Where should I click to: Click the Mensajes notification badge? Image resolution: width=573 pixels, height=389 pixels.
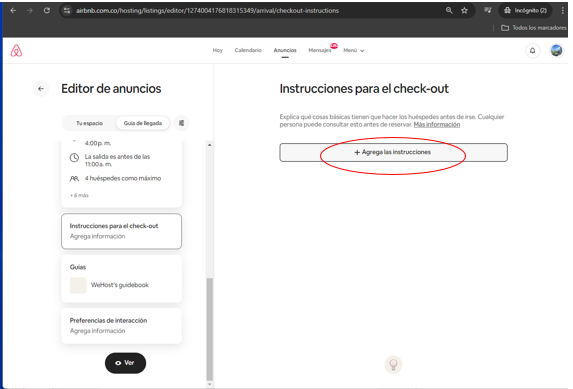click(x=334, y=46)
